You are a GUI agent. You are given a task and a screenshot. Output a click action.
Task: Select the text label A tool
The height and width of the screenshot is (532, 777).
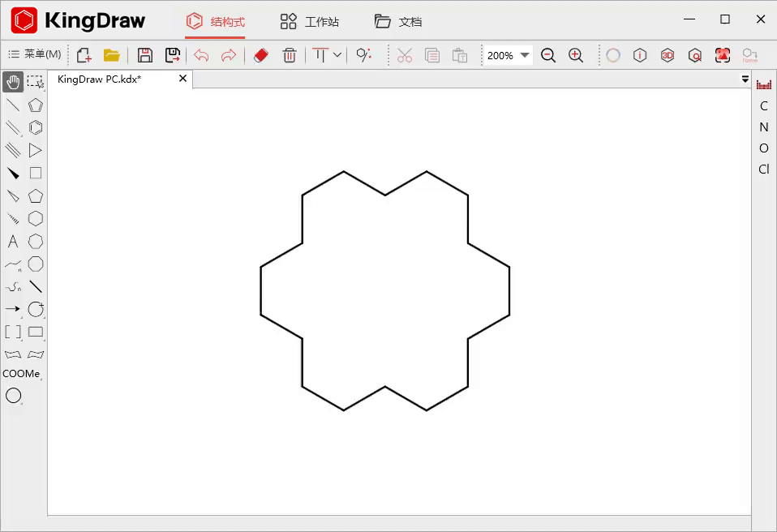click(x=13, y=241)
